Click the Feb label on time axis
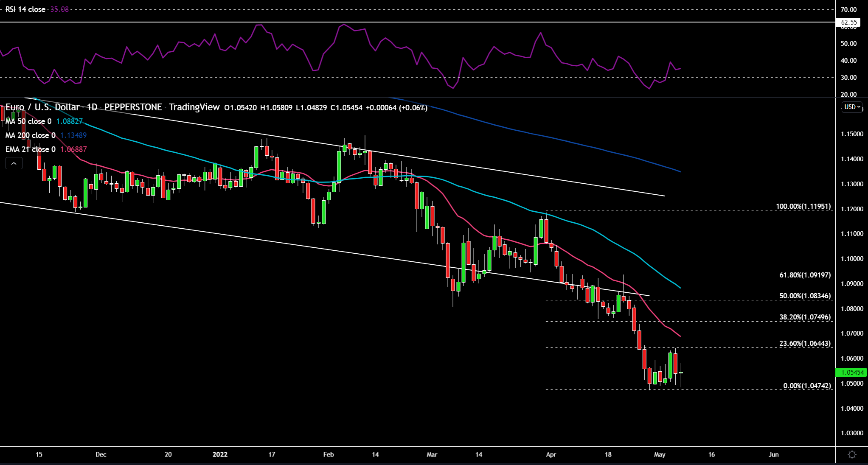Image resolution: width=868 pixels, height=465 pixels. (329, 455)
